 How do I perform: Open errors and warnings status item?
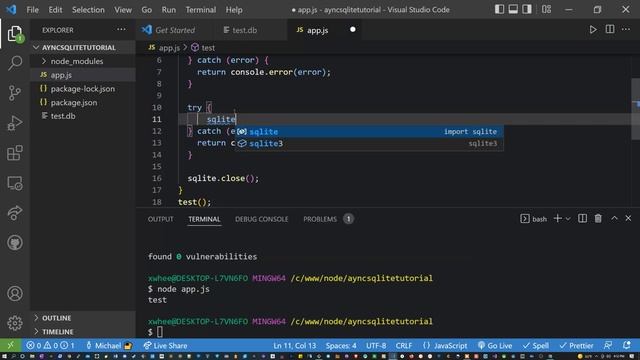click(51, 346)
